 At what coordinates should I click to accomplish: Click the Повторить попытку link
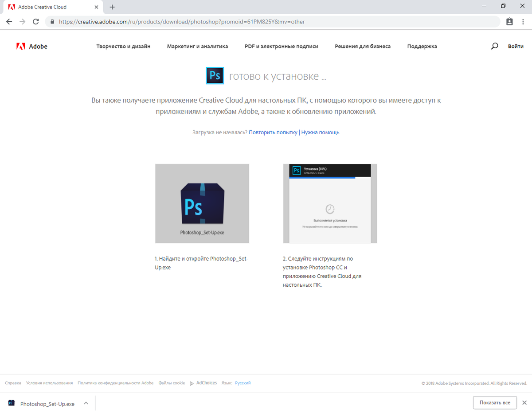pos(273,132)
